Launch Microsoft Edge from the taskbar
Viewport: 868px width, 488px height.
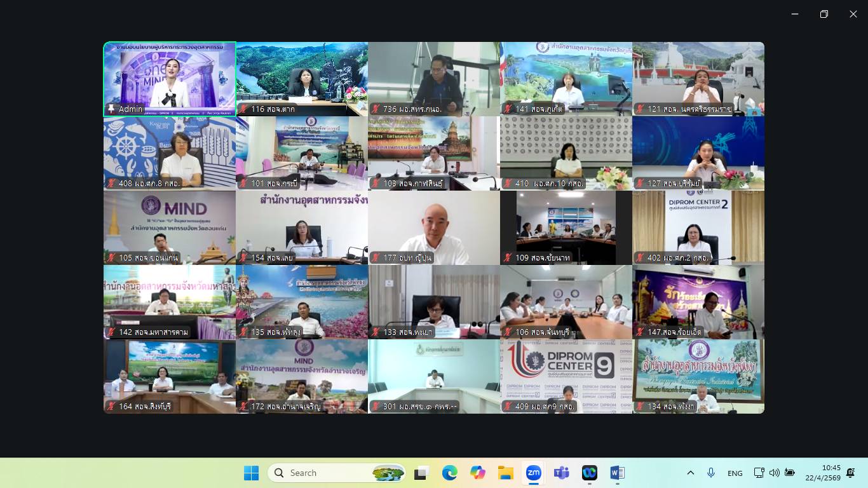(449, 473)
